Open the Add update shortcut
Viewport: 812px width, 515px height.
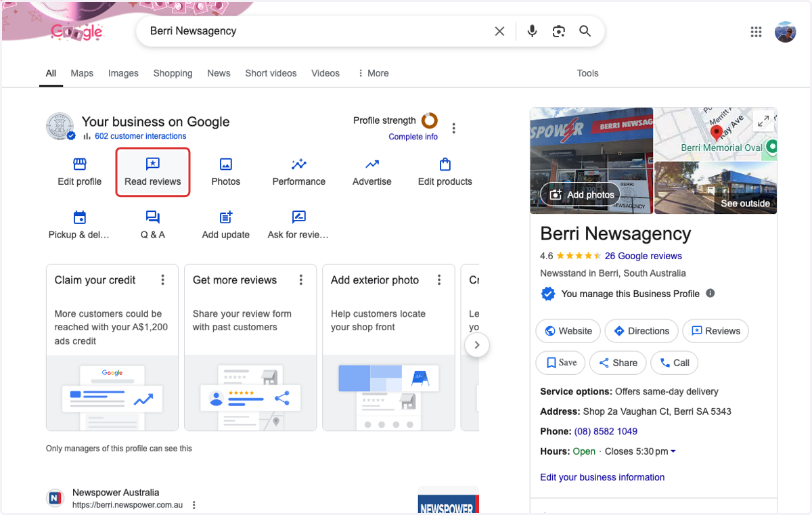[226, 225]
